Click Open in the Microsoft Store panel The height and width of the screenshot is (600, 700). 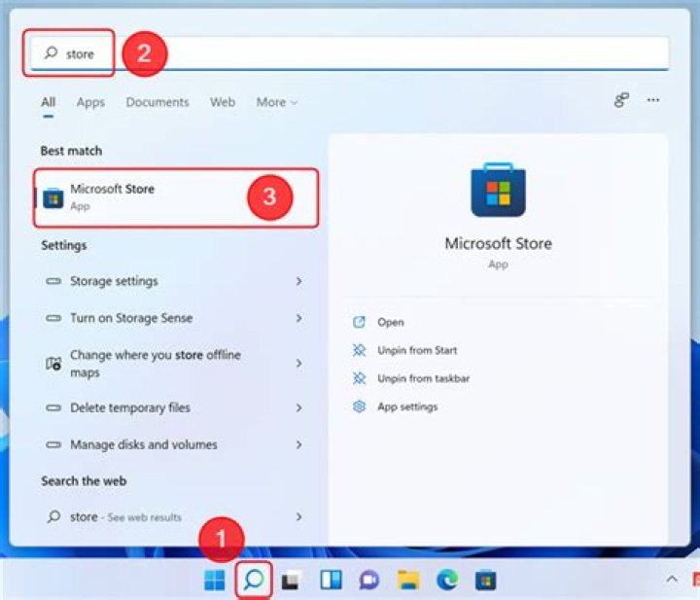pyautogui.click(x=390, y=322)
